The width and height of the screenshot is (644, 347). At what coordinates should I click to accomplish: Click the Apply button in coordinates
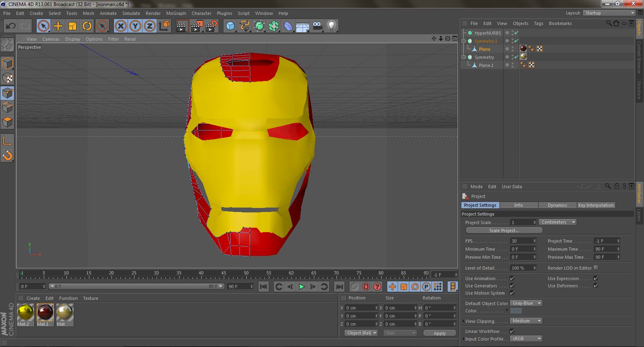(x=440, y=333)
